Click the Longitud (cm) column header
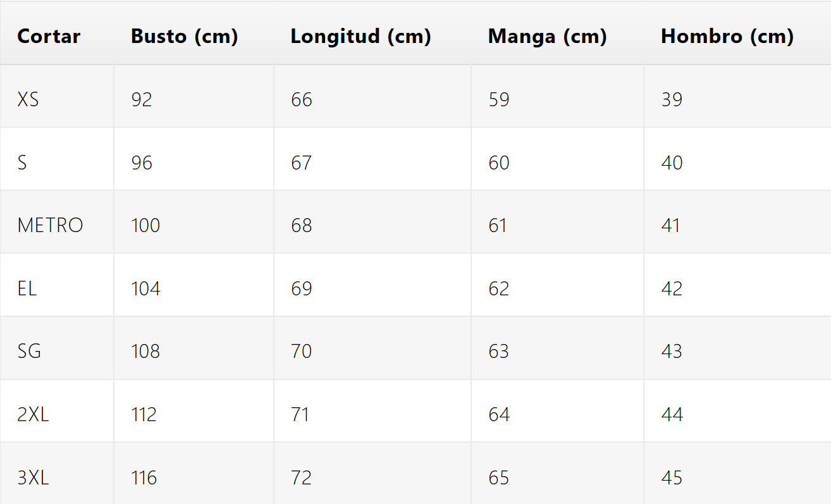831x504 pixels. point(360,37)
